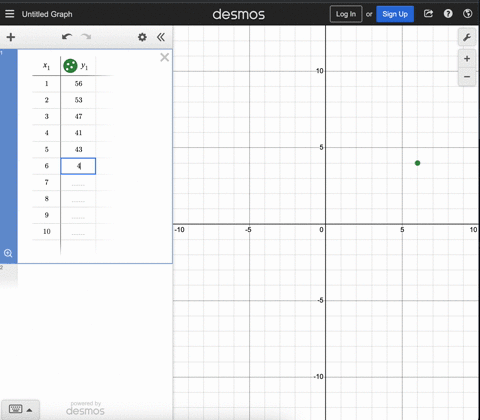Zoom in on the graph
This screenshot has height=420, width=480.
point(467,59)
